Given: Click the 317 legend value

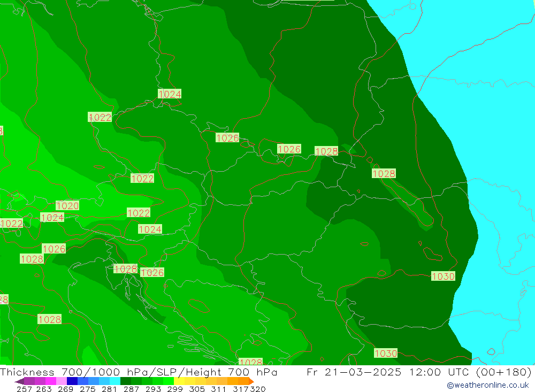Looking at the screenshot, I should pos(241,389).
